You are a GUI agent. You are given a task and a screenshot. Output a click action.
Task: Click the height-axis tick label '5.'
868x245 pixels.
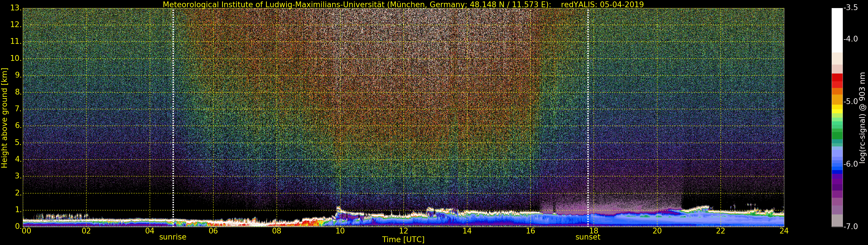[18, 142]
